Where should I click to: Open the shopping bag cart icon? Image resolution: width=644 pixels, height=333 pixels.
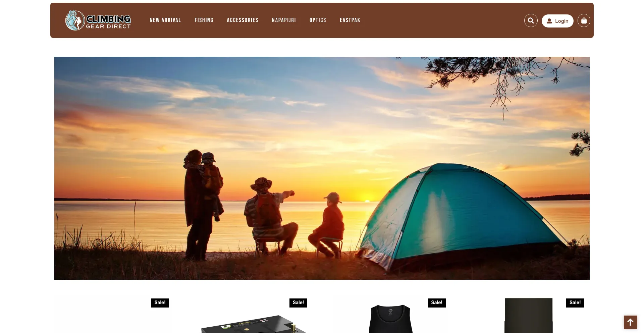click(584, 20)
